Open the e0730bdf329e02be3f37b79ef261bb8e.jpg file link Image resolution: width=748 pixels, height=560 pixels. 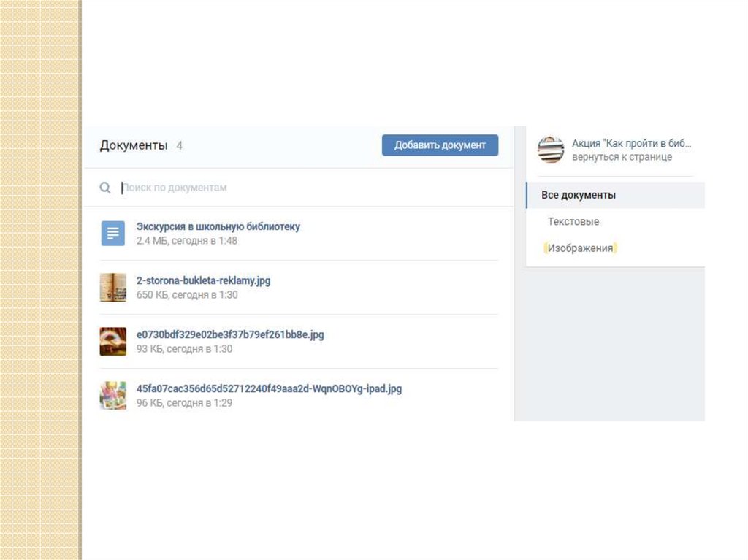230,334
